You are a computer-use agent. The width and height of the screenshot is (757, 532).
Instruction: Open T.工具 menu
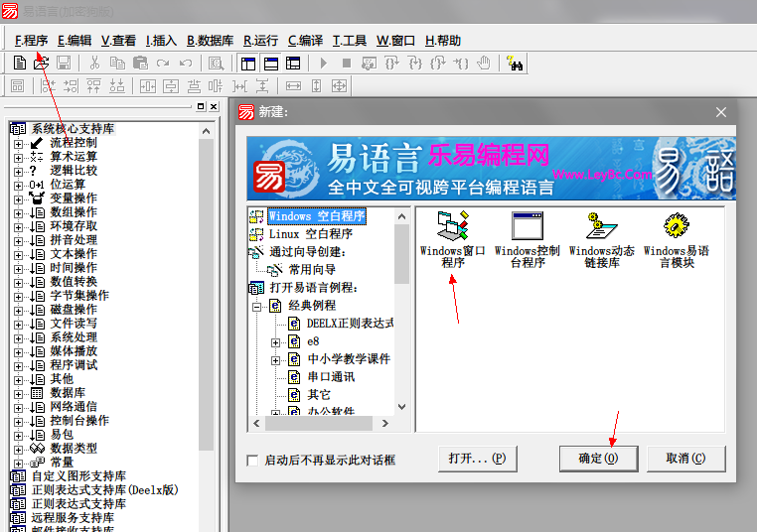[349, 41]
